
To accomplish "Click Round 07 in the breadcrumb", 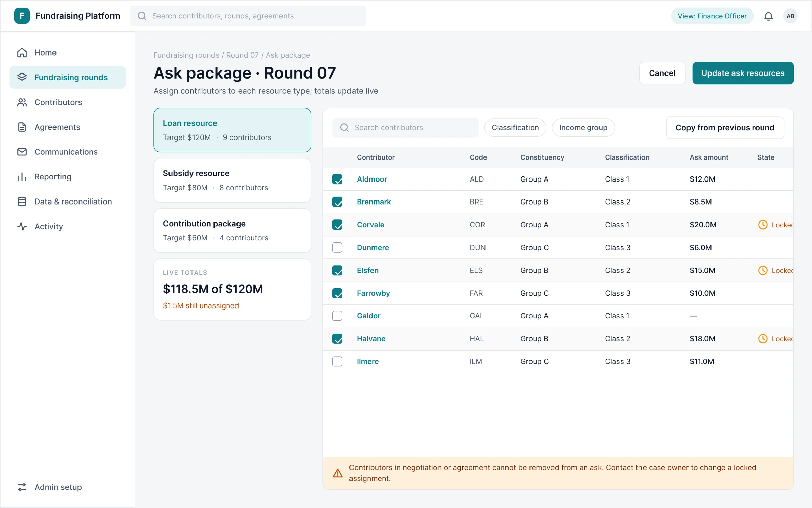I will [242, 55].
